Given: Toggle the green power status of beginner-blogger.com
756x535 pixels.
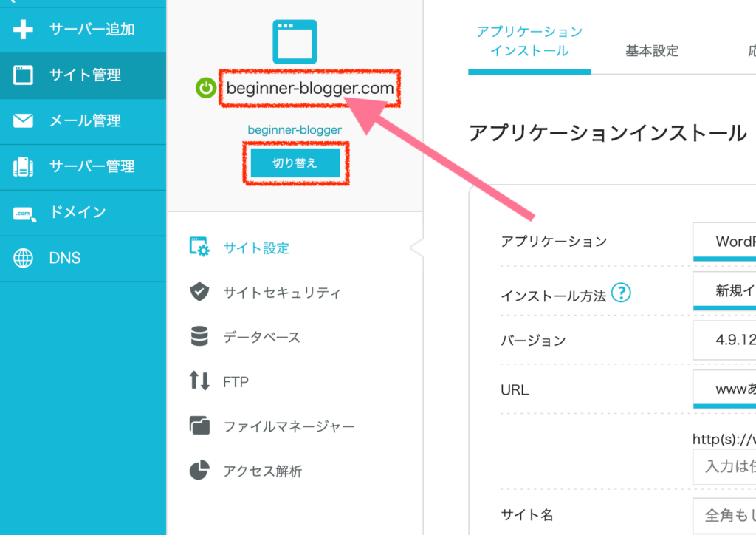Looking at the screenshot, I should point(206,89).
